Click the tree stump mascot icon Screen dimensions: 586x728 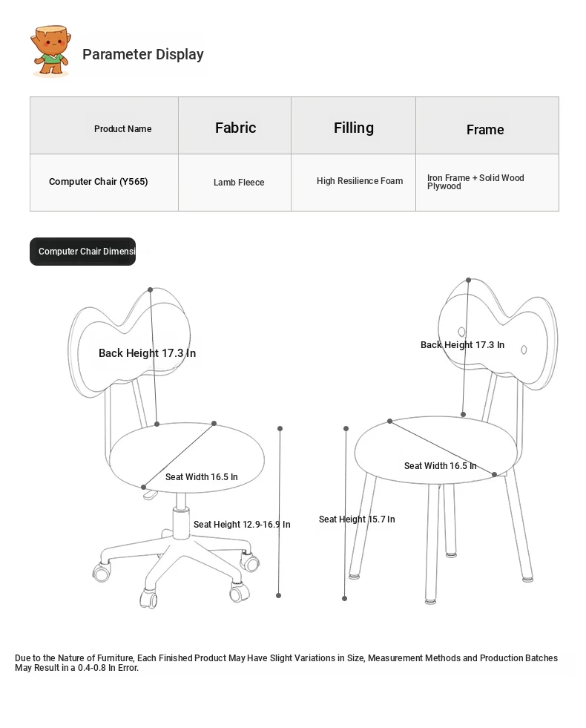[x=50, y=52]
